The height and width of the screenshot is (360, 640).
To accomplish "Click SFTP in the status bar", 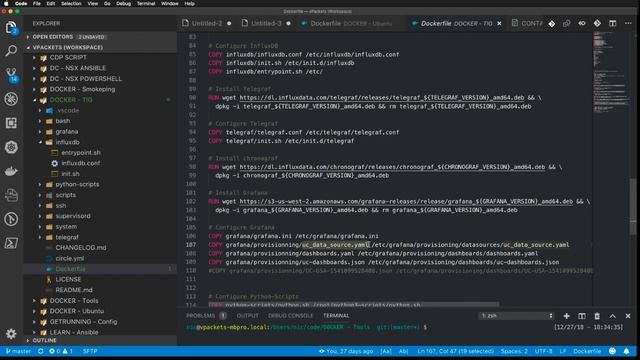I will click(90, 351).
